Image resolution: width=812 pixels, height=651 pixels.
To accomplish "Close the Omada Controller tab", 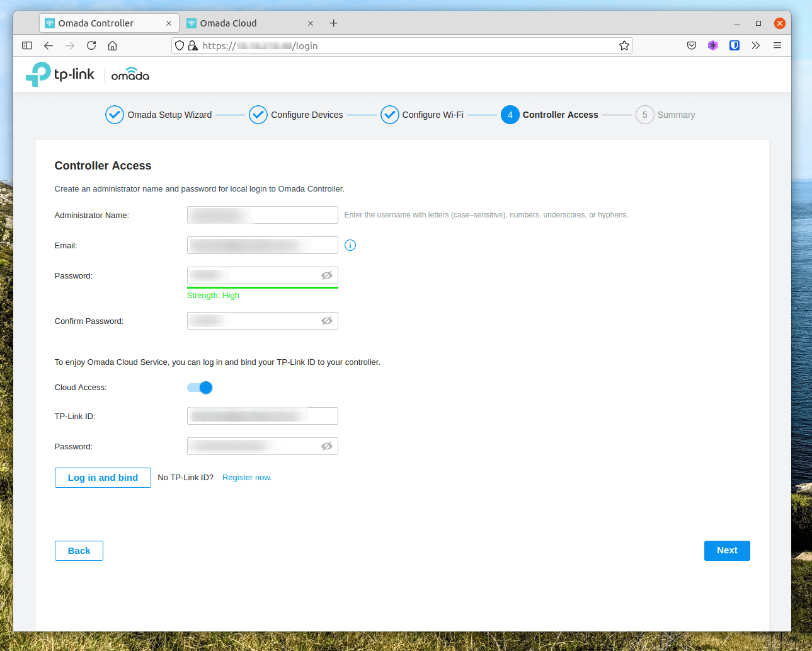I will coord(169,23).
